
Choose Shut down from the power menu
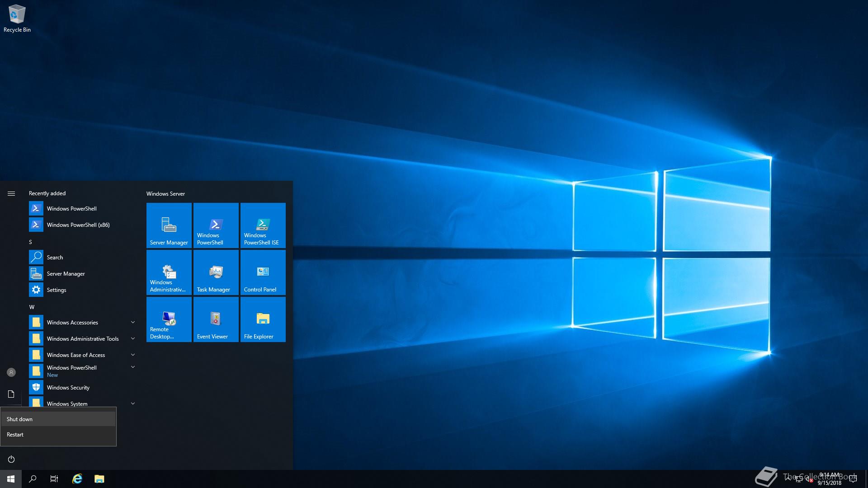(58, 419)
